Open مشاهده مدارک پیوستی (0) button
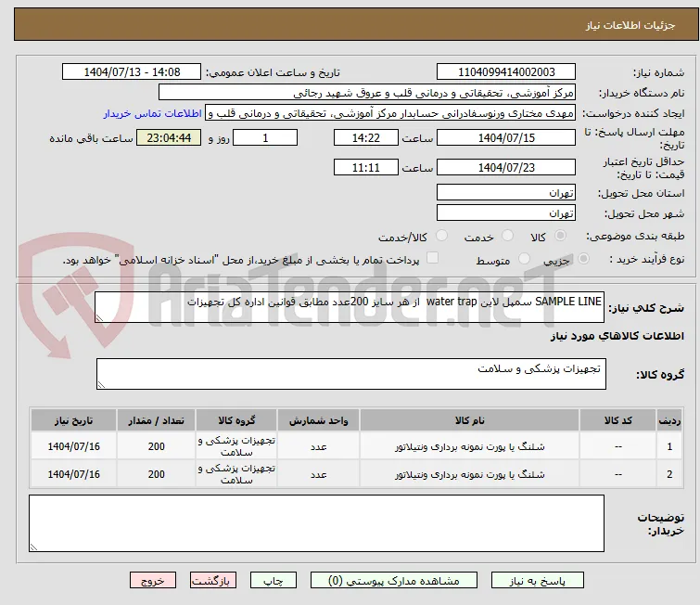The width and height of the screenshot is (700, 605). 394,581
